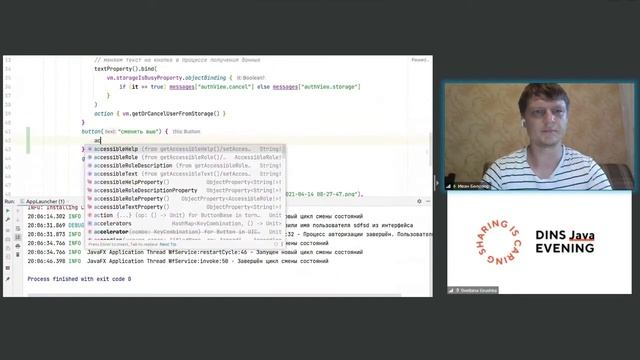
Task: Toggle soft-wrap icon in run console
Action: click(x=18, y=229)
